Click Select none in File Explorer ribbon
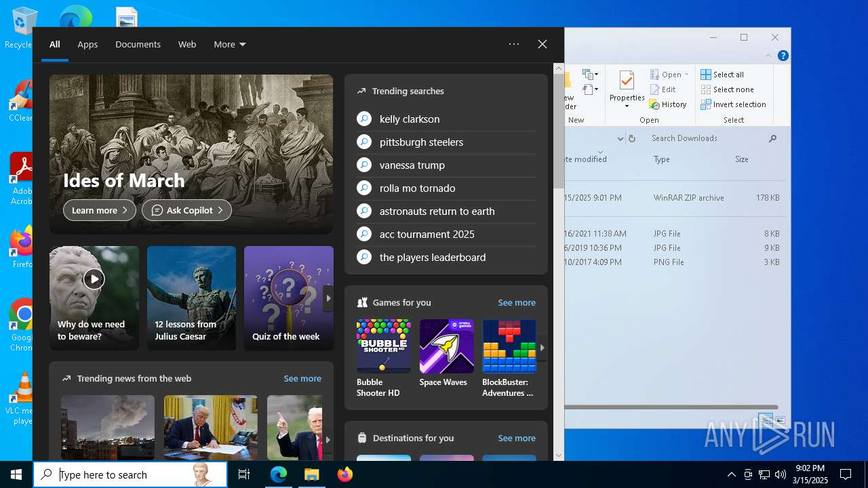This screenshot has height=488, width=868. pos(727,89)
